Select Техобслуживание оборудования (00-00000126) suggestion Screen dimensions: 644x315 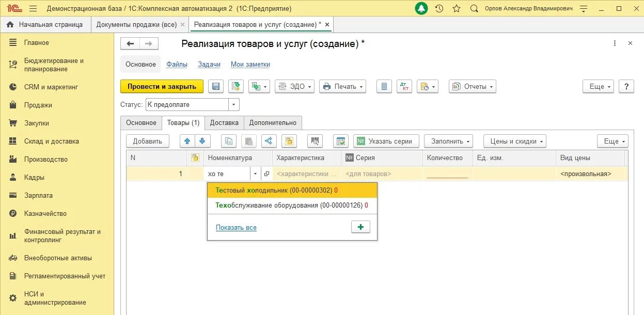292,206
